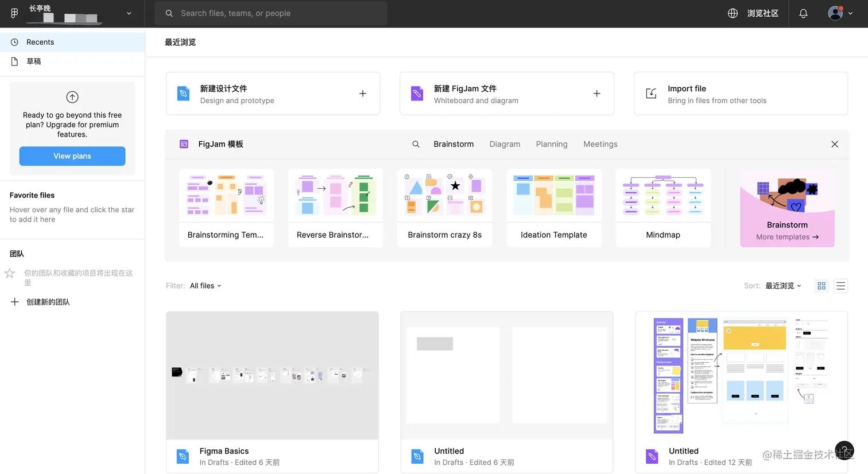Click the Favorite files heading
Image resolution: width=868 pixels, height=474 pixels.
coord(32,195)
